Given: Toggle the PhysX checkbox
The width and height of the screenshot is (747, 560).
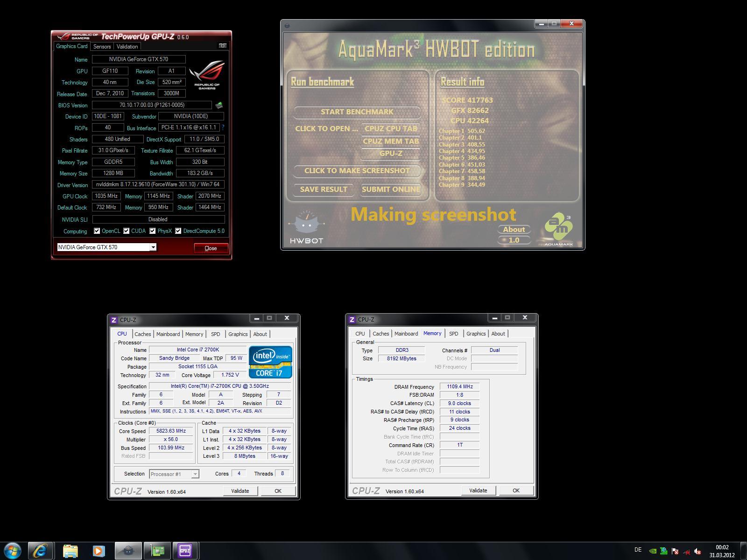Looking at the screenshot, I should coord(152,231).
